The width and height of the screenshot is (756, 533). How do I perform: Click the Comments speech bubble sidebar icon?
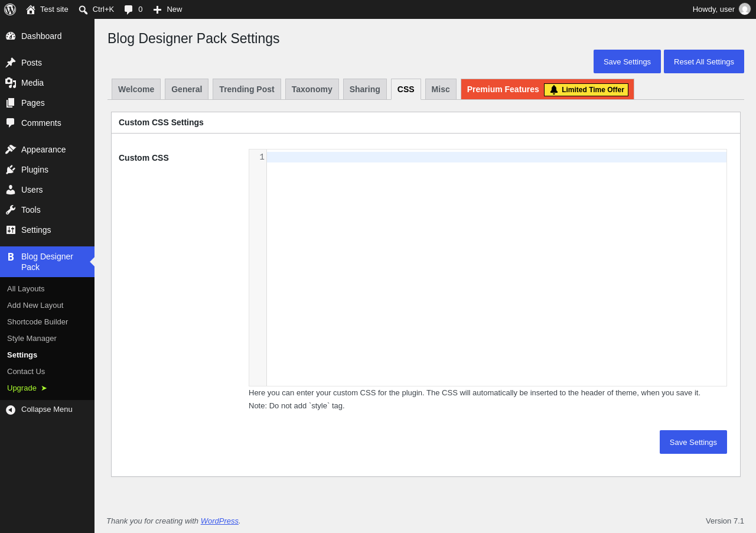point(11,123)
